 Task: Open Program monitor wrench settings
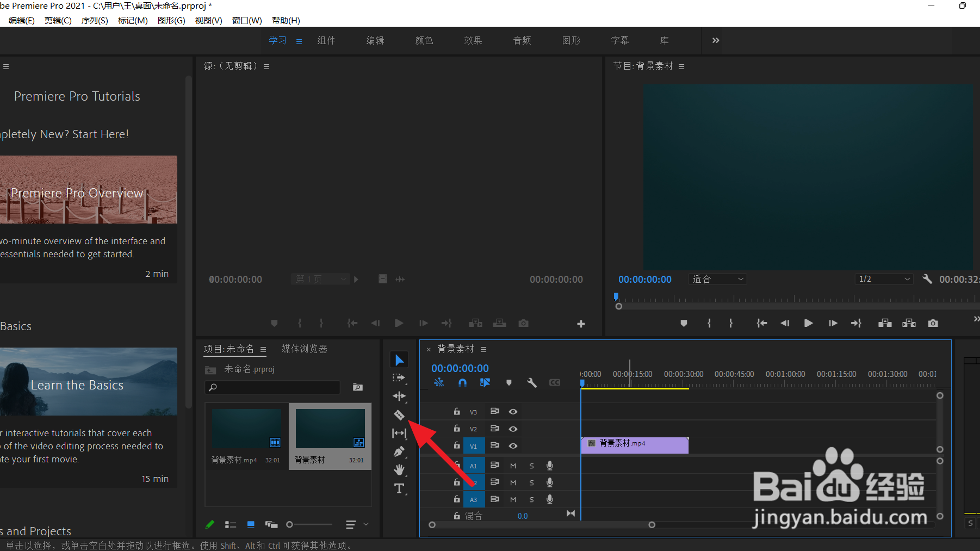927,279
